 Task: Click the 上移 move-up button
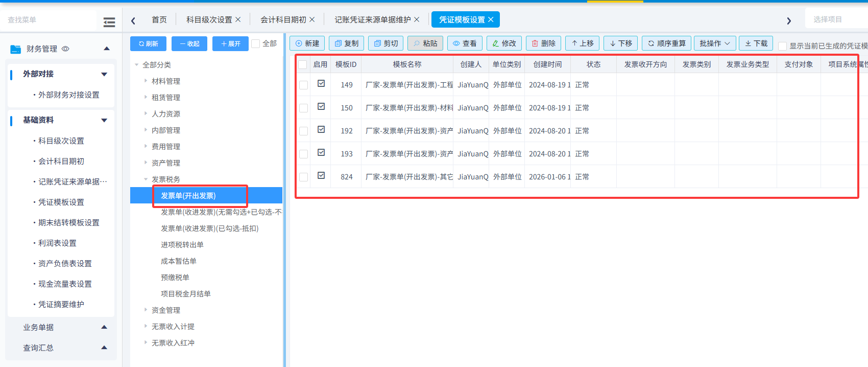pos(583,43)
